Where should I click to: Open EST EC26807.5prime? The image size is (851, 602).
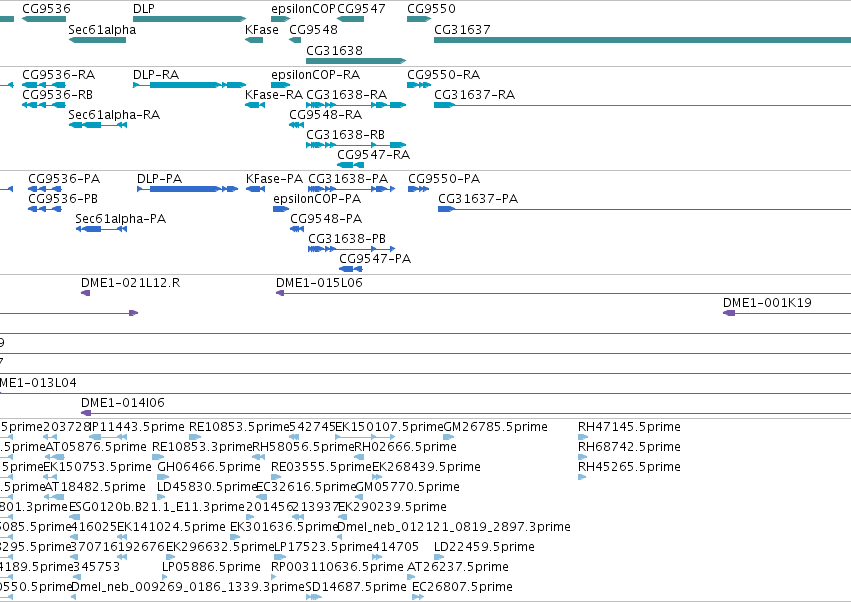point(462,587)
